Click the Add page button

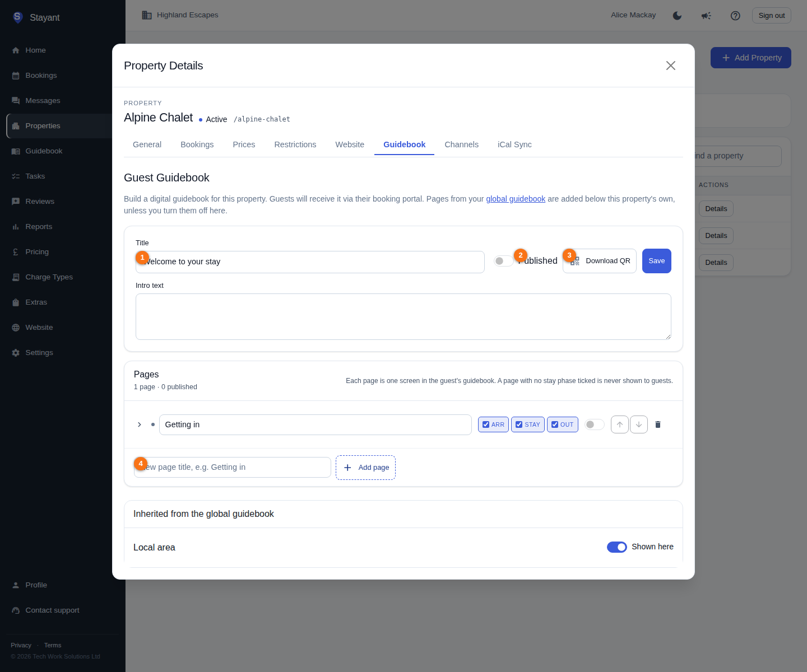[365, 468]
